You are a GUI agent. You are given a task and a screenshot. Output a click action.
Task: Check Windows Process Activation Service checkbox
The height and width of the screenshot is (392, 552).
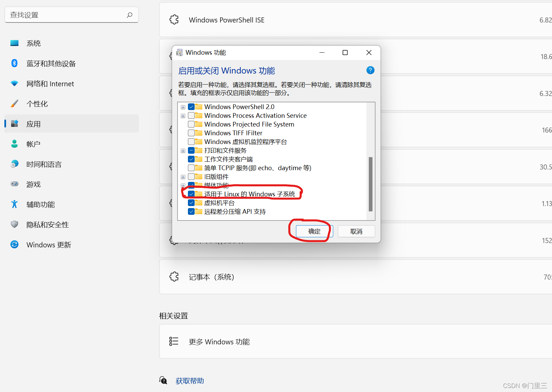pos(191,115)
